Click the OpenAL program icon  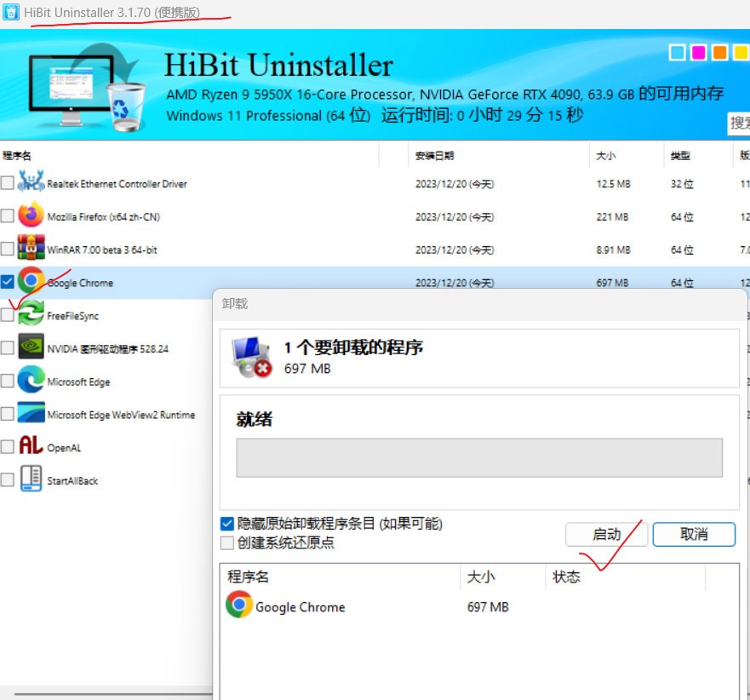31,445
